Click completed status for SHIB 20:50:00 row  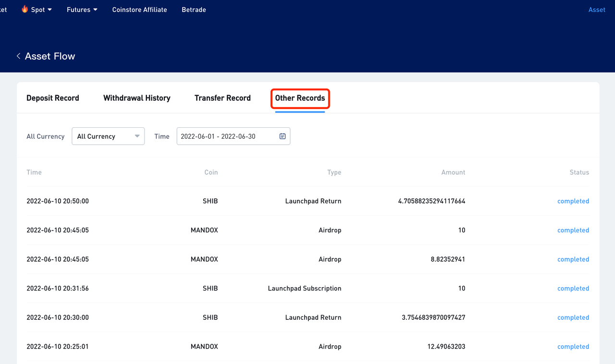(x=573, y=201)
